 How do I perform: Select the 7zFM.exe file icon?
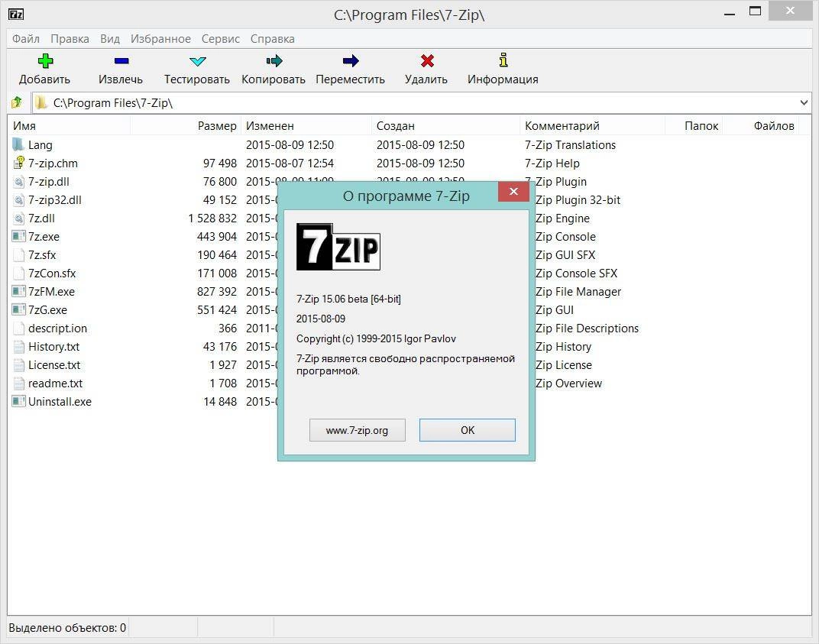[x=18, y=292]
